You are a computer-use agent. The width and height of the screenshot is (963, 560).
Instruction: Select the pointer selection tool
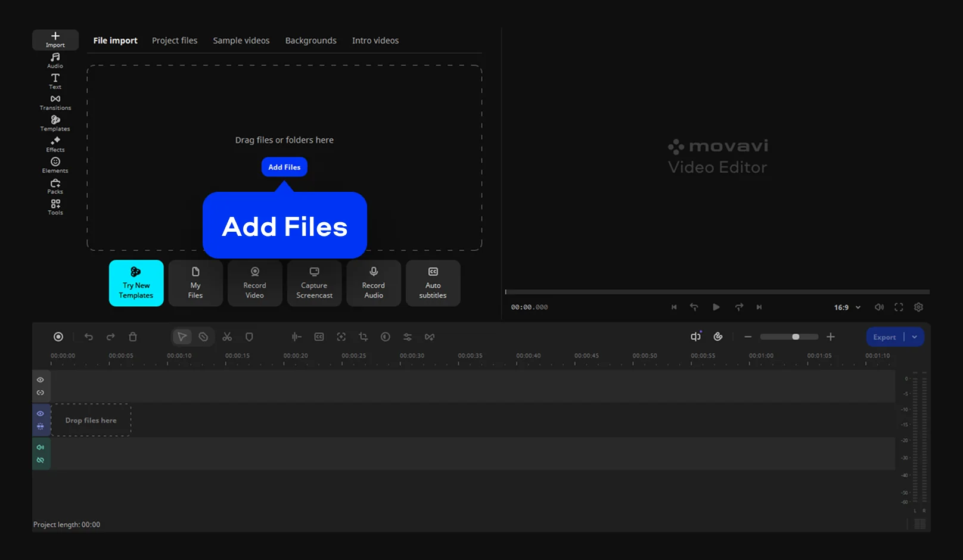tap(182, 337)
